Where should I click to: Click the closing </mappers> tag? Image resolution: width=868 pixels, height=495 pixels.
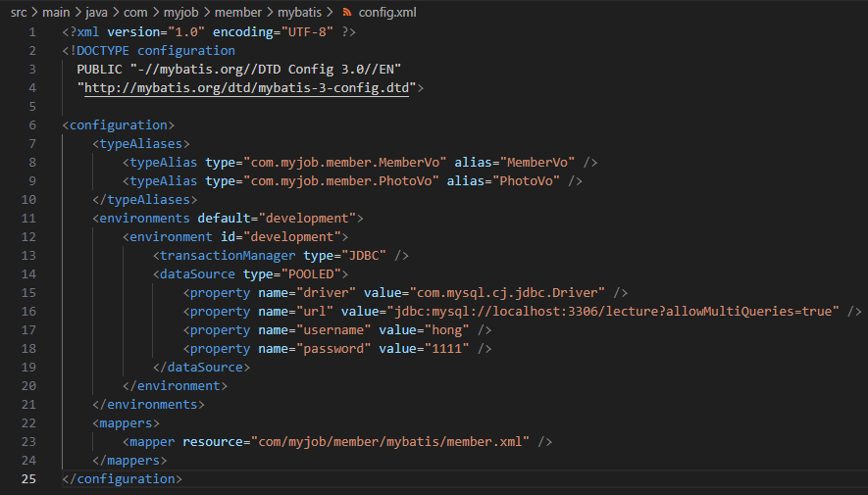coord(129,460)
